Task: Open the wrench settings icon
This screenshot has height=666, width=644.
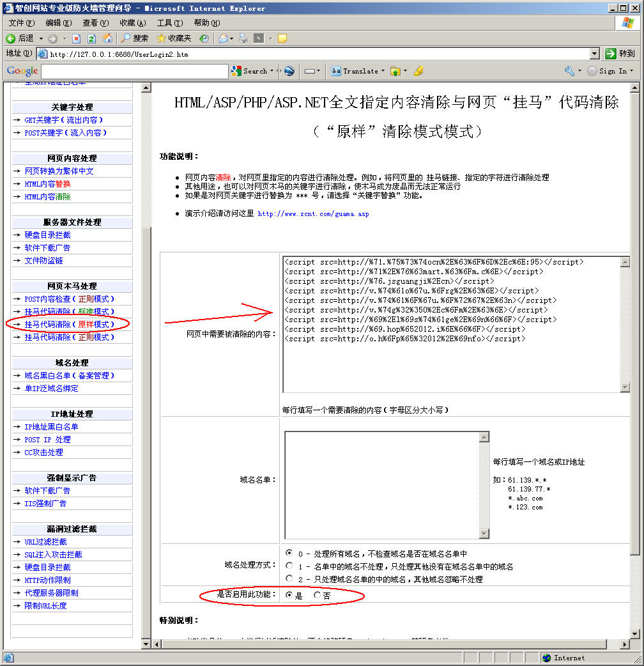Action: click(570, 71)
